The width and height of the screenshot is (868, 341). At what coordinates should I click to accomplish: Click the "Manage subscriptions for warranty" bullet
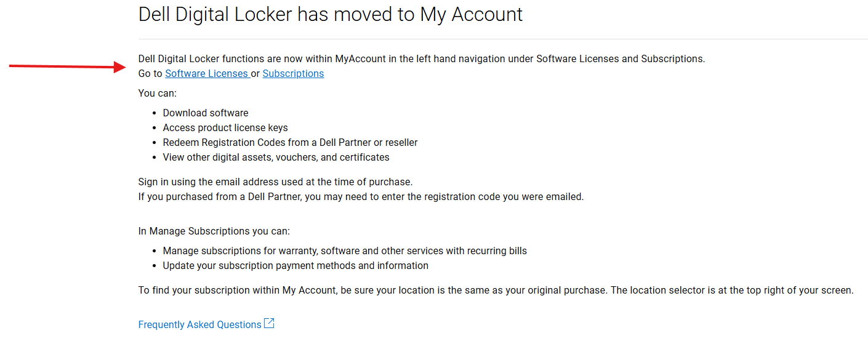point(345,251)
